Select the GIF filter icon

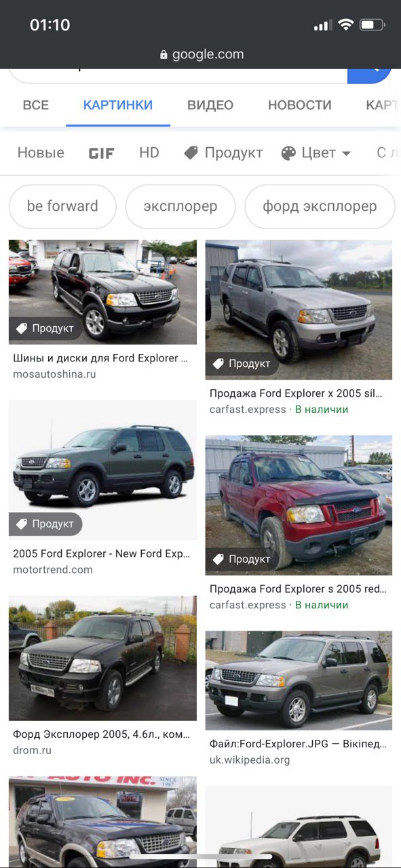click(102, 153)
